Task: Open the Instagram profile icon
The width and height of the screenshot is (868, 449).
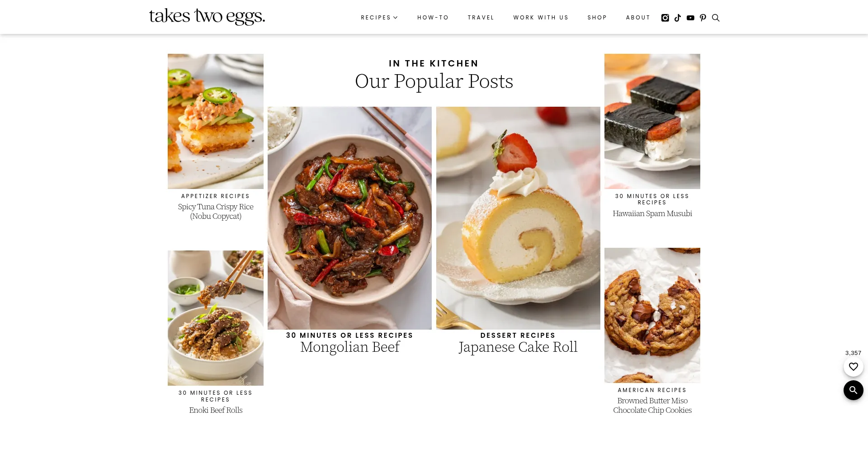Action: click(665, 18)
